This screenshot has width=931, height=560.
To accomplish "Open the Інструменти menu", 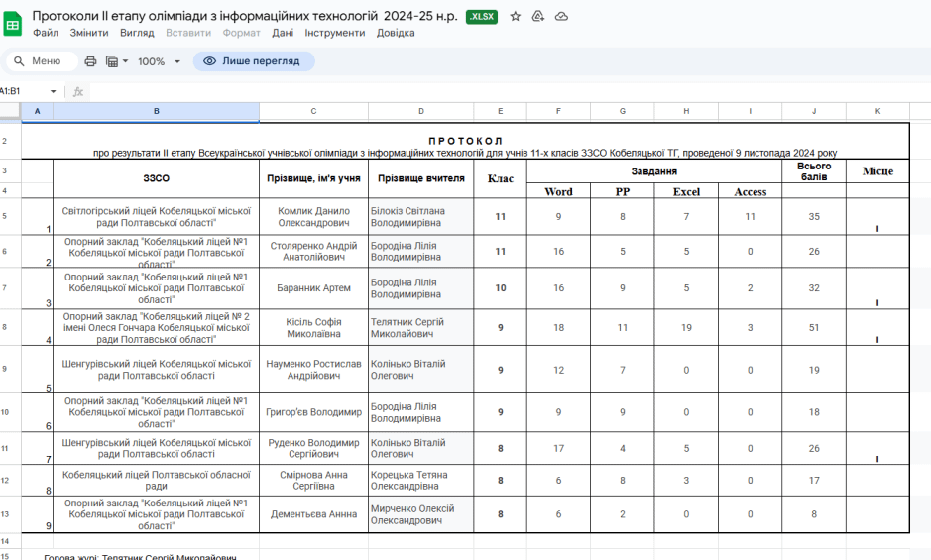I will pyautogui.click(x=334, y=33).
